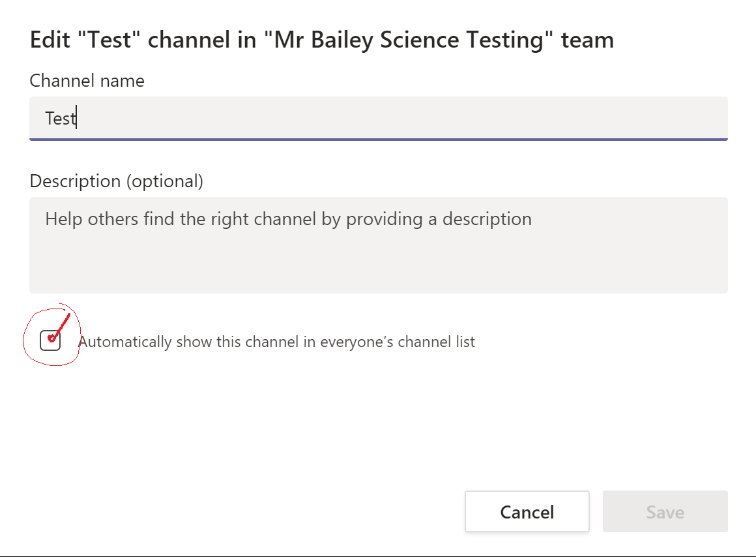Click the "Channel name" field label
Image resolution: width=756 pixels, height=557 pixels.
click(87, 81)
